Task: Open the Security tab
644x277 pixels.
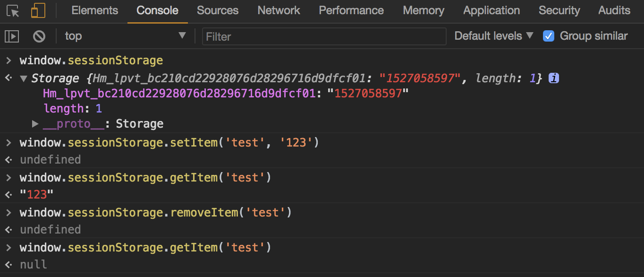Action: [x=559, y=10]
